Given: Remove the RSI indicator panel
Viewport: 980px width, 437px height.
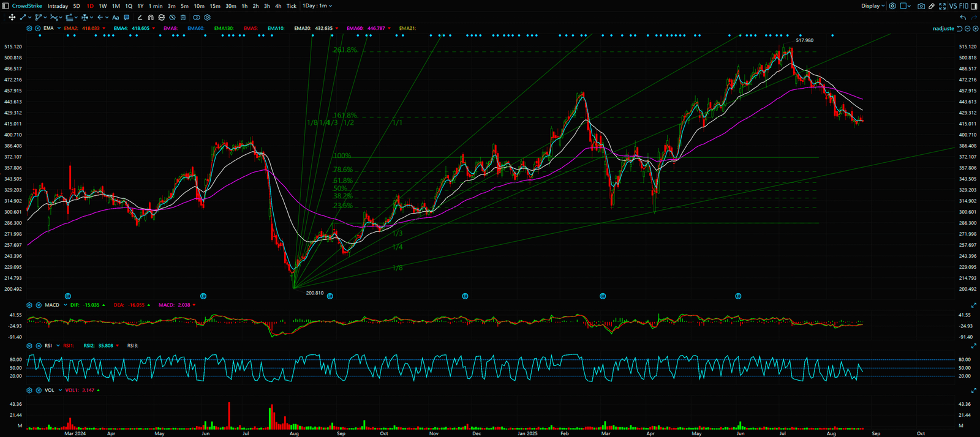Looking at the screenshot, I should (x=37, y=346).
